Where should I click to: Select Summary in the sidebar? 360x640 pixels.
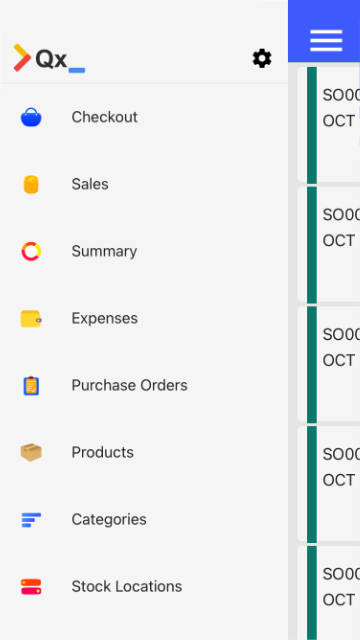[x=104, y=251]
